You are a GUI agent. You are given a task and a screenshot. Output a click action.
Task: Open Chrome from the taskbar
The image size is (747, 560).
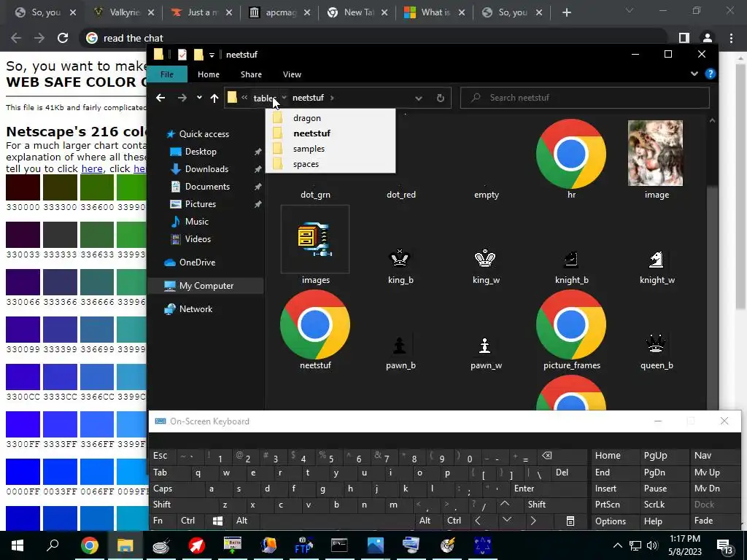point(89,545)
